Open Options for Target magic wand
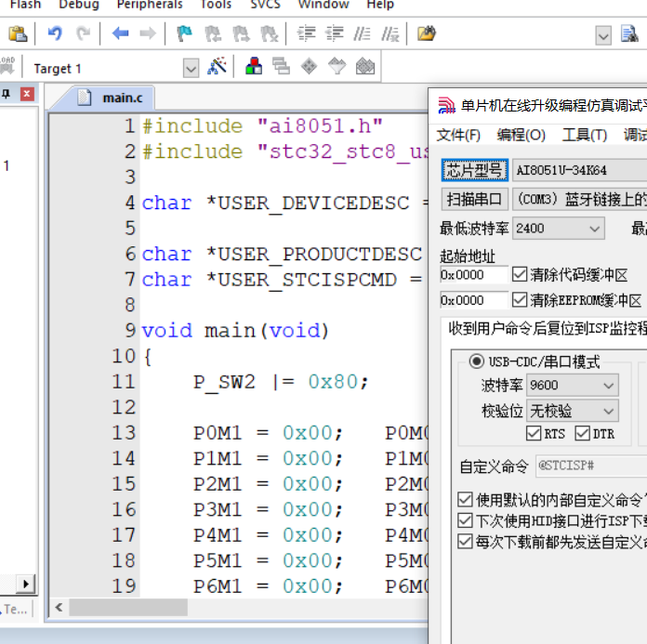Viewport: 647px width, 644px height. click(217, 66)
